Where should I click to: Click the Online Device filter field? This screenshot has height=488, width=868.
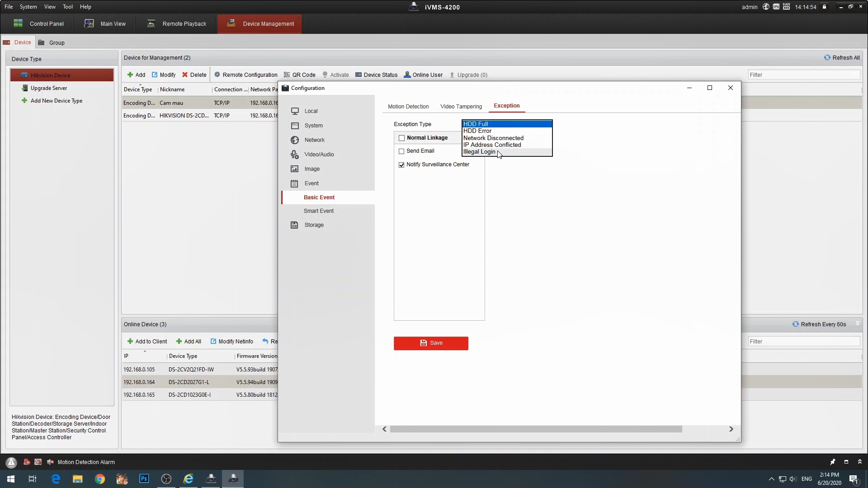(x=804, y=342)
